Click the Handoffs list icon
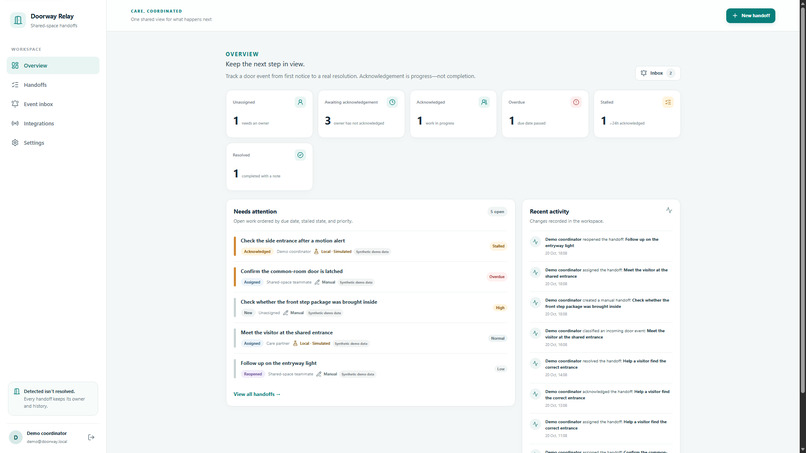This screenshot has height=453, width=806. (15, 85)
